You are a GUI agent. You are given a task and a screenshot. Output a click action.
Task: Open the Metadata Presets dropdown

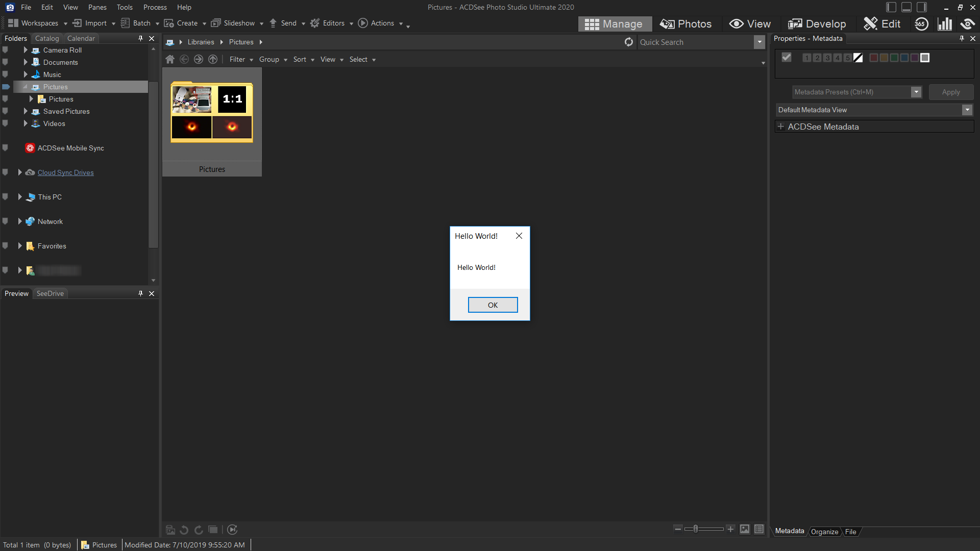(x=916, y=92)
